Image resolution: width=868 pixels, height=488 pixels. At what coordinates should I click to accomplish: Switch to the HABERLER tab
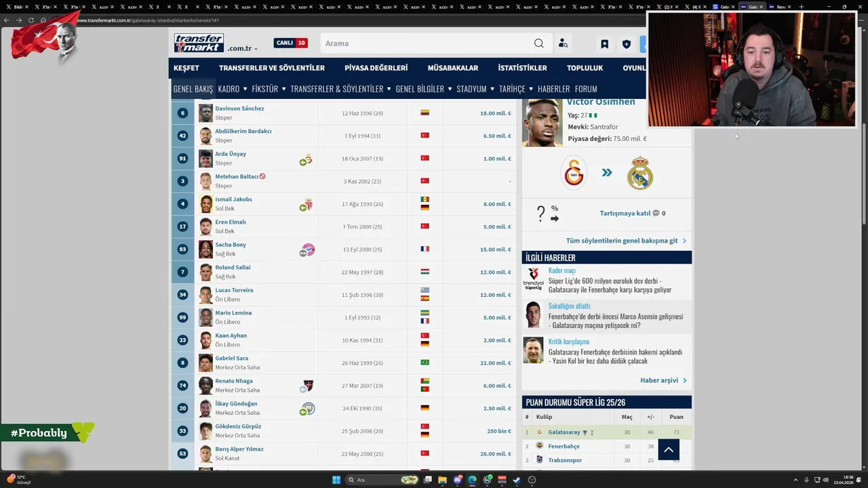point(554,89)
